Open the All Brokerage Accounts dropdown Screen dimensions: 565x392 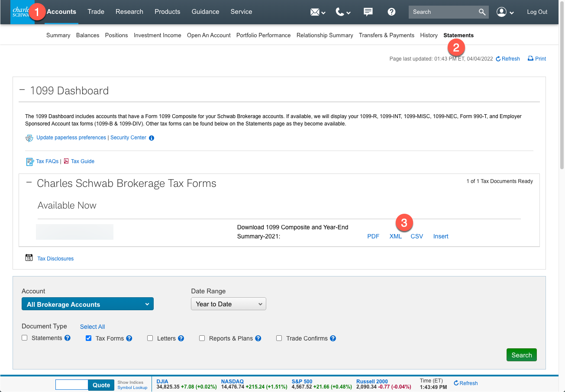pyautogui.click(x=87, y=304)
